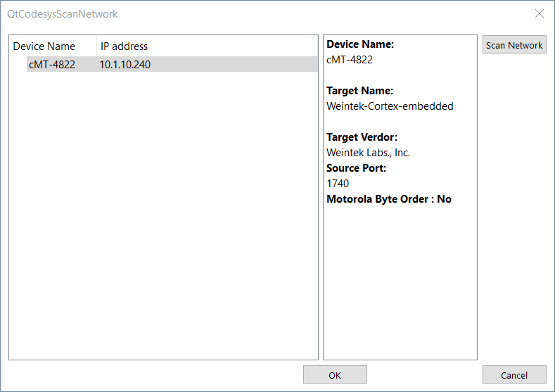This screenshot has width=555, height=392.
Task: Click the Target Name label
Action: pos(359,91)
